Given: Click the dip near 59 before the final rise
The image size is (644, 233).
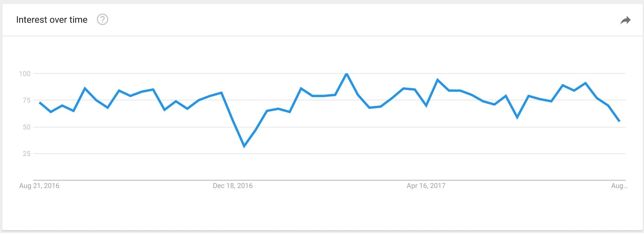Looking at the screenshot, I should coord(517,118).
